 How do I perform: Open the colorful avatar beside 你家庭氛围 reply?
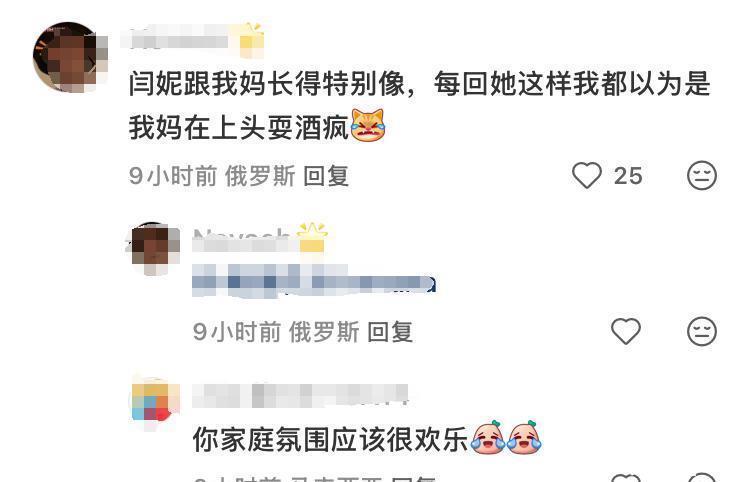pos(154,402)
